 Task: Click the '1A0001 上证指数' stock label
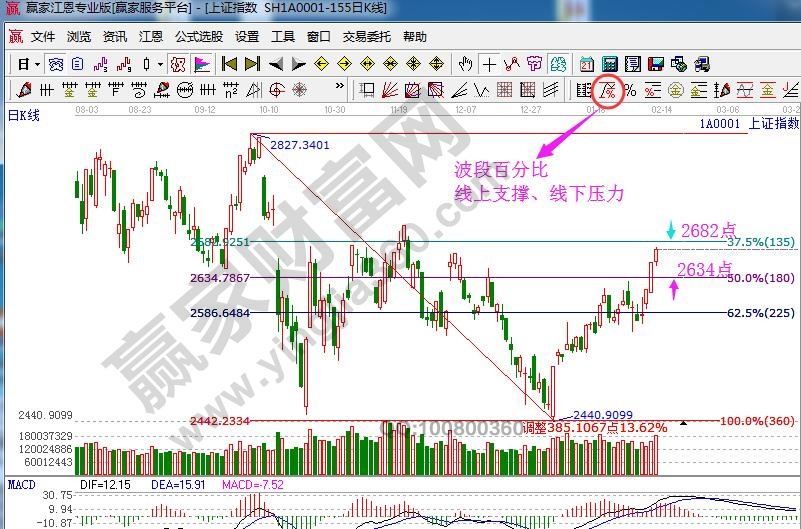coord(750,123)
